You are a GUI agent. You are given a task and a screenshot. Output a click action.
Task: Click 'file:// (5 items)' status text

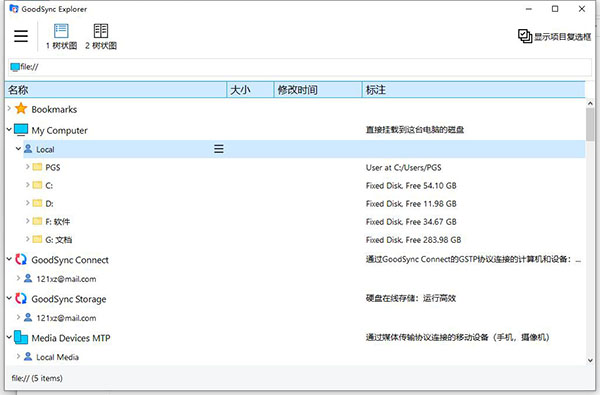[37, 378]
